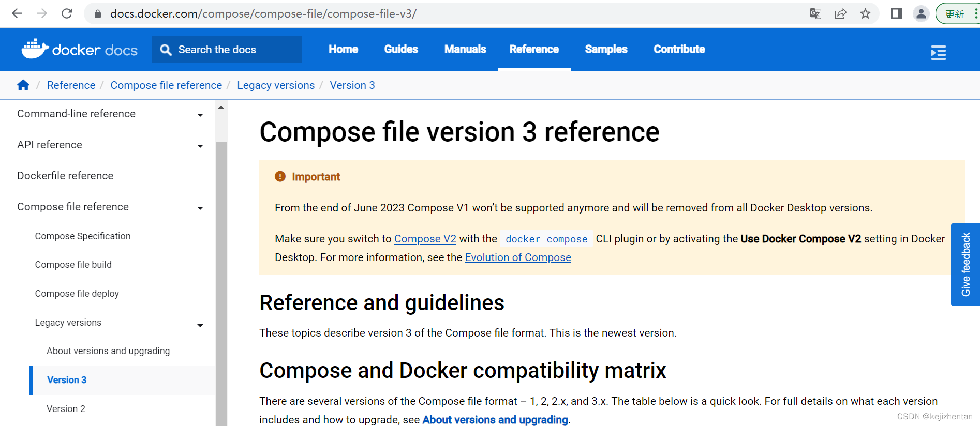The image size is (980, 426).
Task: Click the green update button
Action: 957,14
